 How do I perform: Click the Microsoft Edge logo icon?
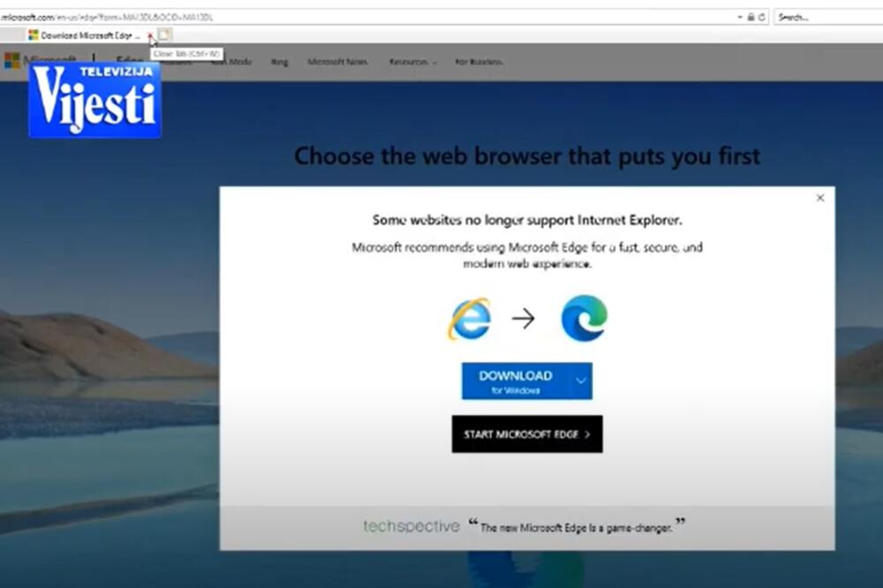tap(584, 319)
